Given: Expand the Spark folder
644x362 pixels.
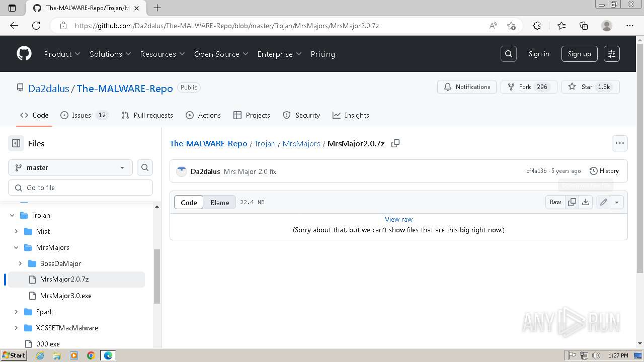Looking at the screenshot, I should coord(16,312).
